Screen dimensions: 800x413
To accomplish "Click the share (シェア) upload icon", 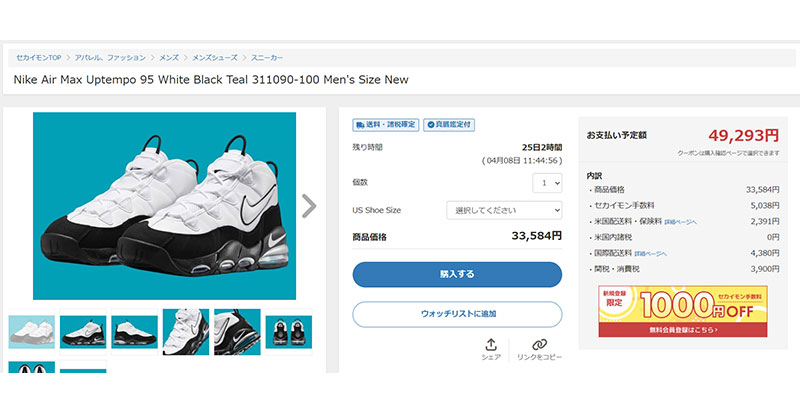I will point(491,345).
